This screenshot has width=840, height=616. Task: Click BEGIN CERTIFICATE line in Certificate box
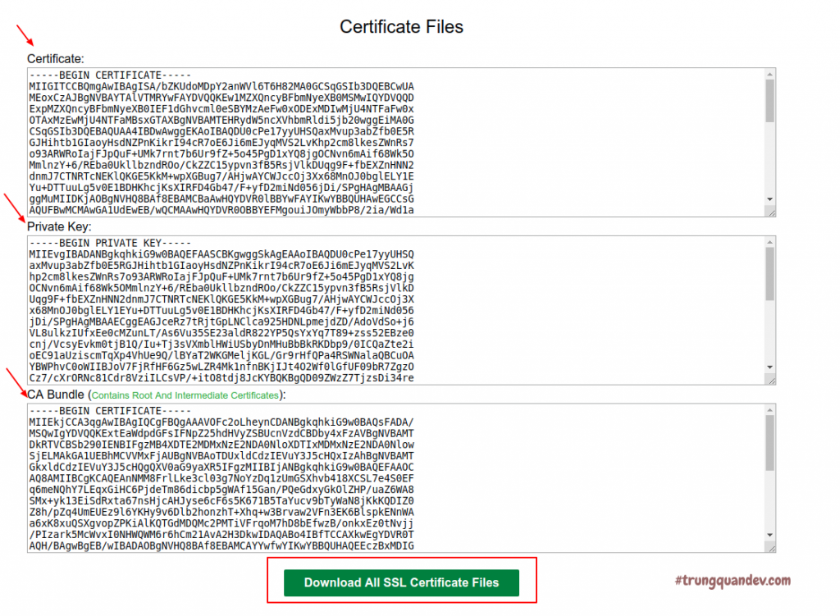pos(110,75)
